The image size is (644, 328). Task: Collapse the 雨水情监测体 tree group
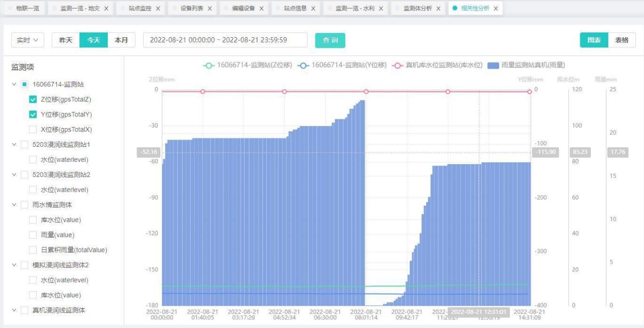14,205
